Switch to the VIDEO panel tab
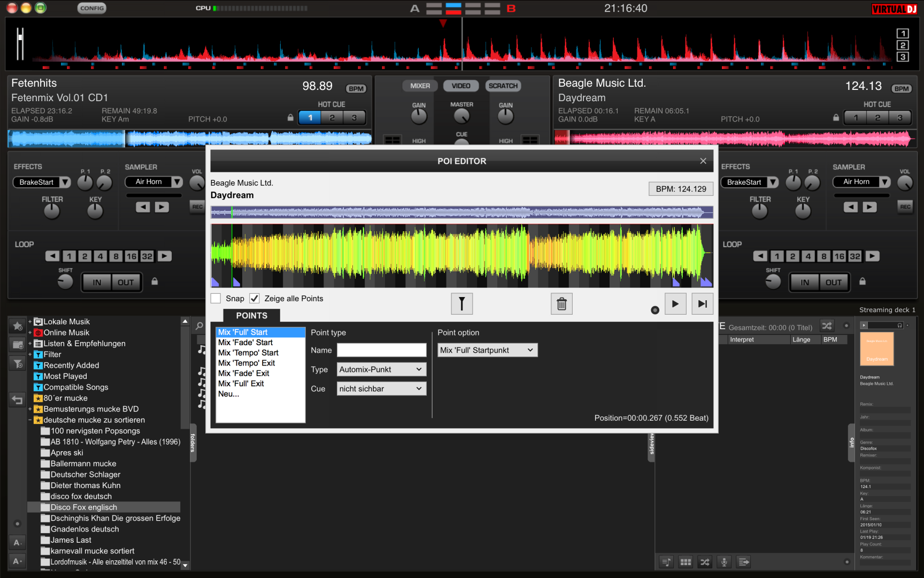Viewport: 924px width, 578px height. pyautogui.click(x=461, y=86)
